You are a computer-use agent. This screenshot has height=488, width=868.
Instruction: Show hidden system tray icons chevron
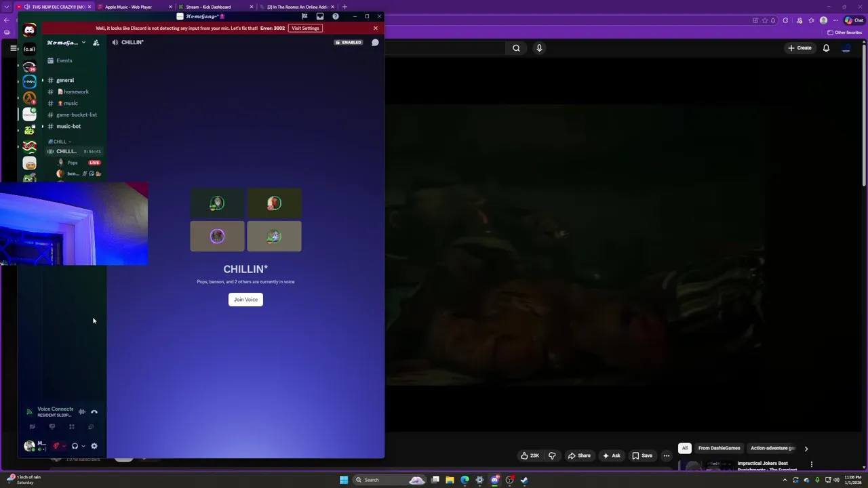pos(785,480)
